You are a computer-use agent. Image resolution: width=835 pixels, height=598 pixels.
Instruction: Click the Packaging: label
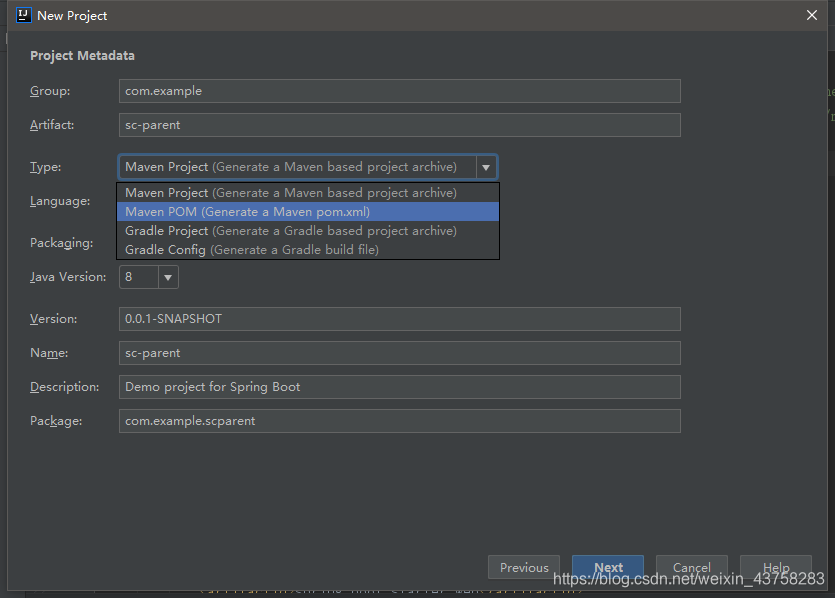[x=62, y=243]
